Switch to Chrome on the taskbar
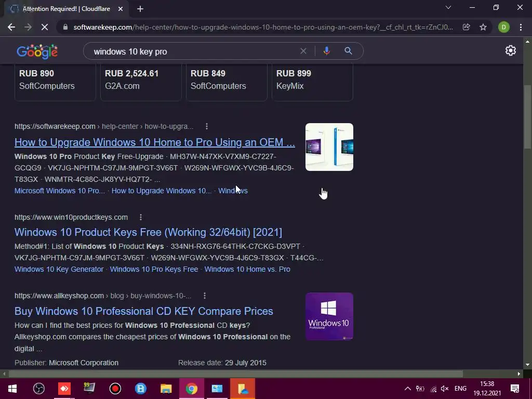This screenshot has height=399, width=532. 191,389
